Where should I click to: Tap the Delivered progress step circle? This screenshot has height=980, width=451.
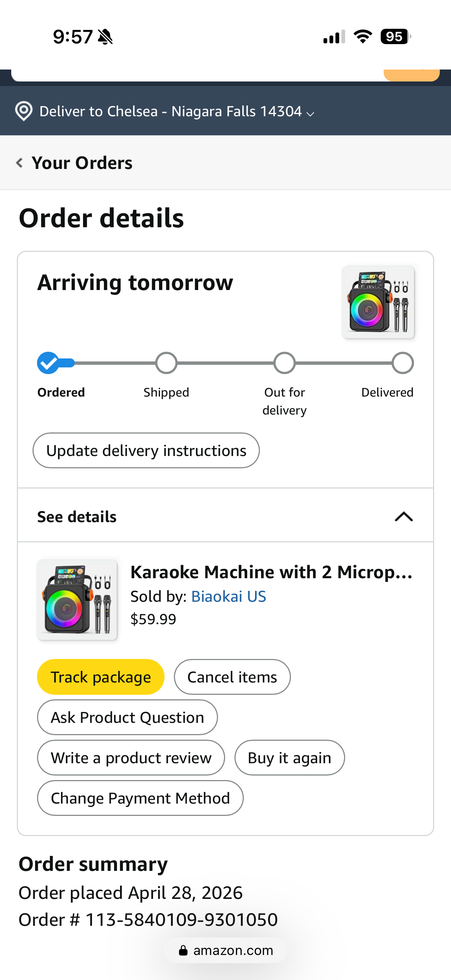tap(403, 363)
